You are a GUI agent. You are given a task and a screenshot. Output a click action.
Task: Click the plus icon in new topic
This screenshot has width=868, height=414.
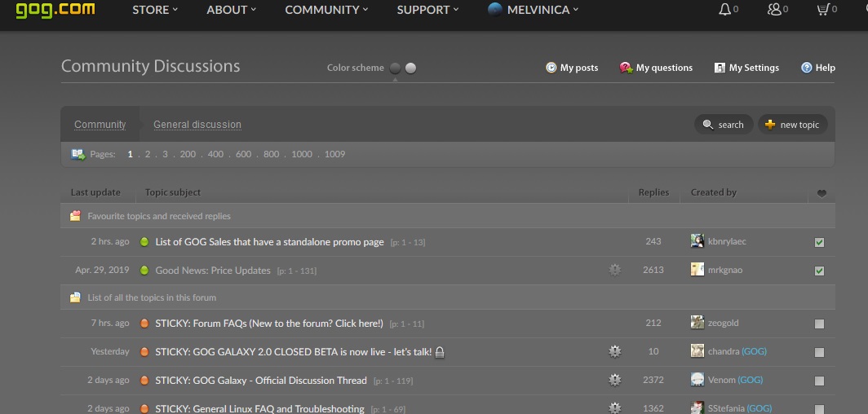770,125
